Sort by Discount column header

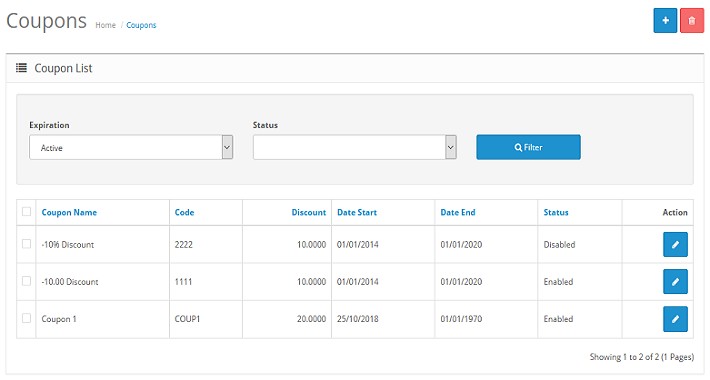click(x=309, y=212)
